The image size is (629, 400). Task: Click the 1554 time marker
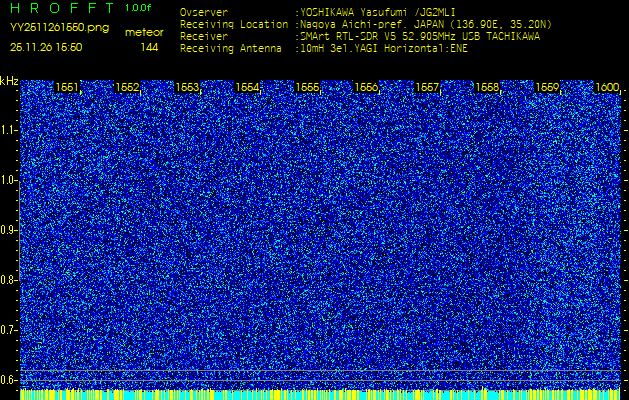[247, 87]
